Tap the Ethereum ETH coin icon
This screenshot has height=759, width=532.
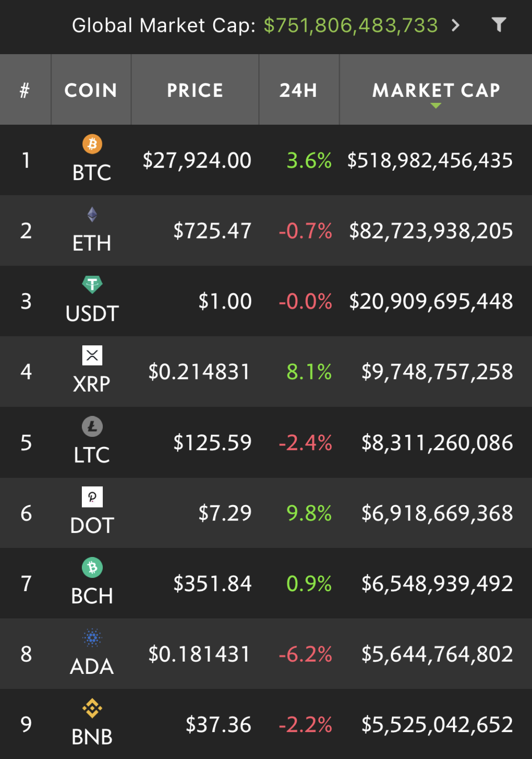(92, 214)
